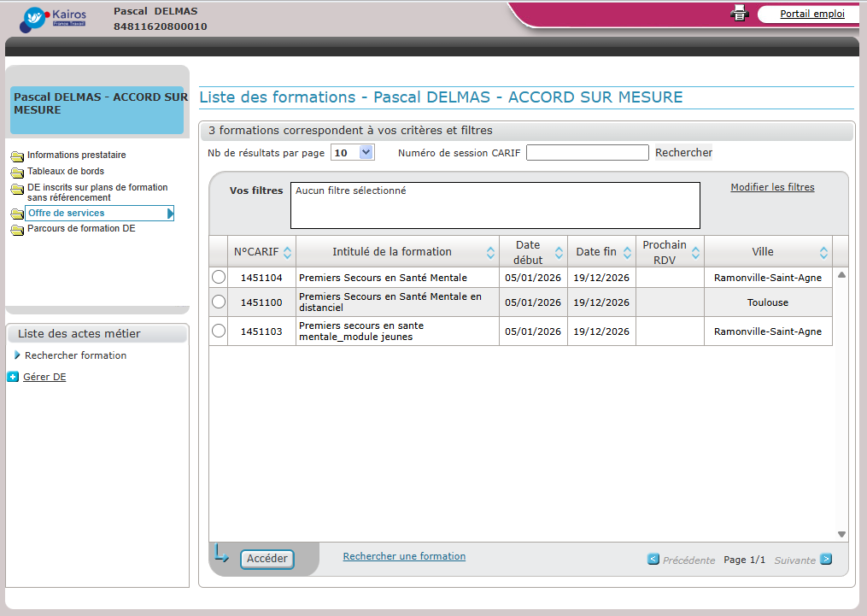Viewport: 867px width, 616px height.
Task: Sort table by N°CARIF column arrows
Action: coord(288,252)
